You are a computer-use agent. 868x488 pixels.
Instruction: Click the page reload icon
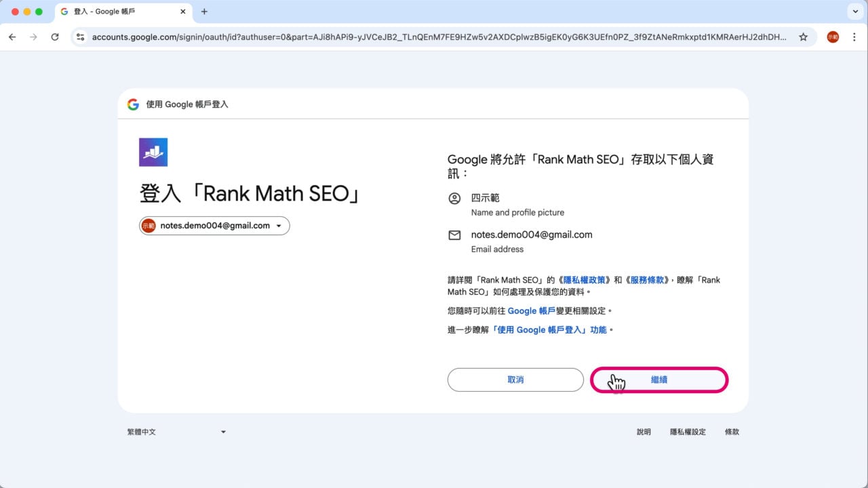tap(56, 37)
